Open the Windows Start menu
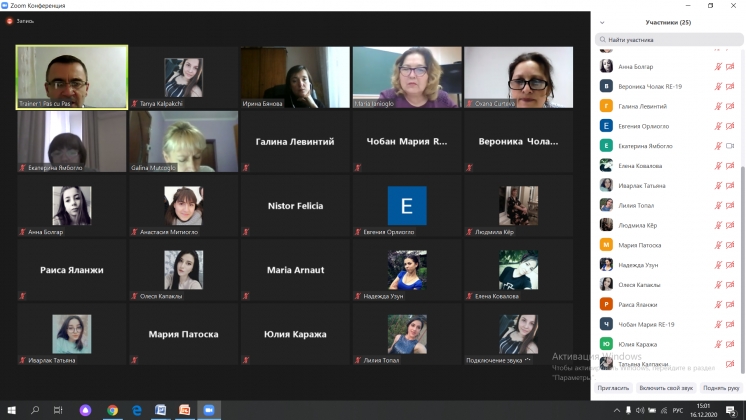Viewport: 746px width, 420px height. click(11, 410)
